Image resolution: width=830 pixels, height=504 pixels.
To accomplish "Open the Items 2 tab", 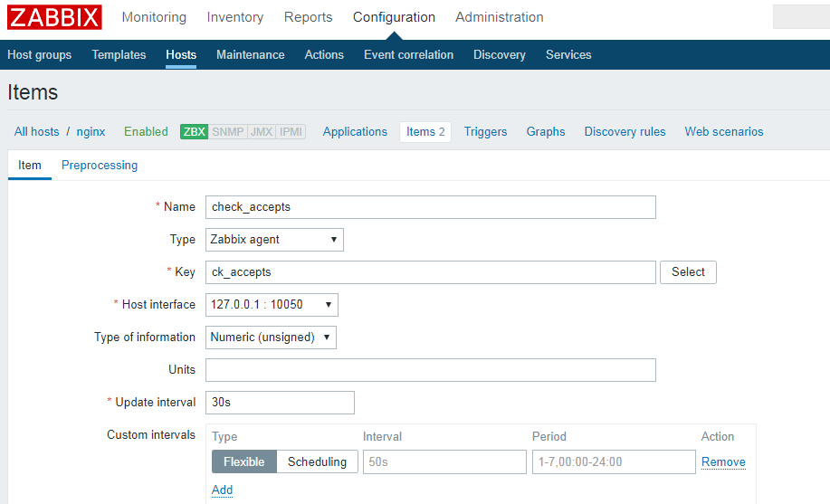I will point(425,132).
